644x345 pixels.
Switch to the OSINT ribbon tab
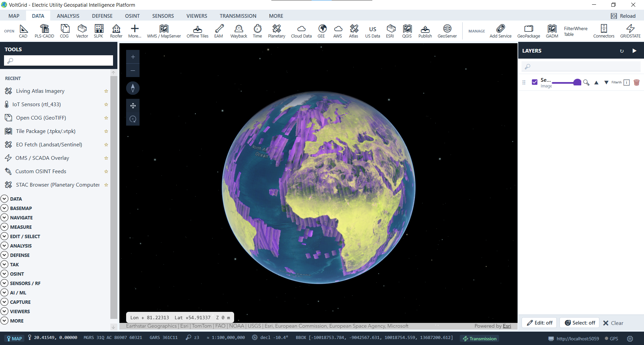pyautogui.click(x=132, y=16)
